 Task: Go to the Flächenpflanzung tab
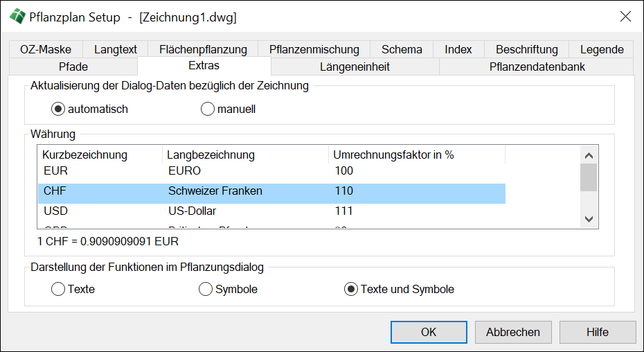coord(203,49)
